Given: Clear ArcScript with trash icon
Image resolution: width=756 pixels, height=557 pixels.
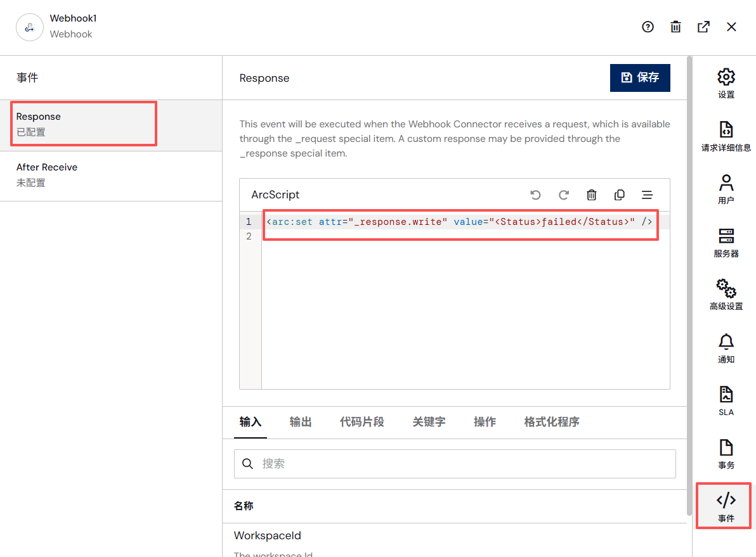Looking at the screenshot, I should (x=592, y=195).
